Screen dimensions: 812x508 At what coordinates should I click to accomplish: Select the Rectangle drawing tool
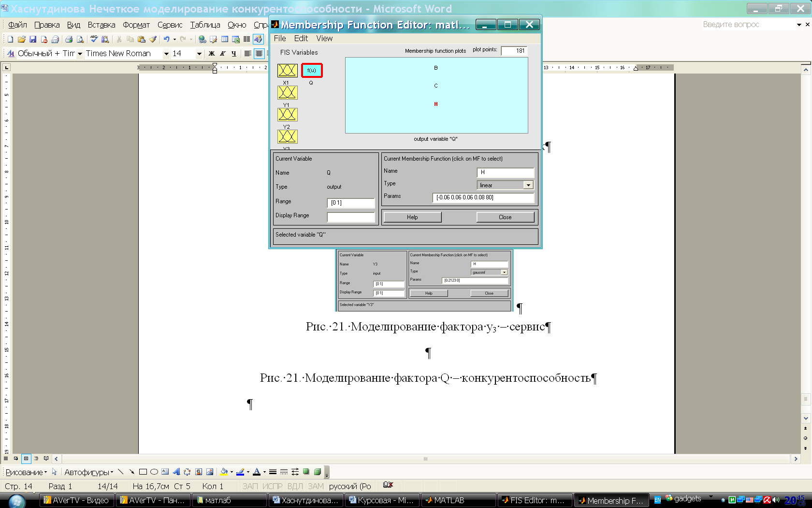[143, 472]
